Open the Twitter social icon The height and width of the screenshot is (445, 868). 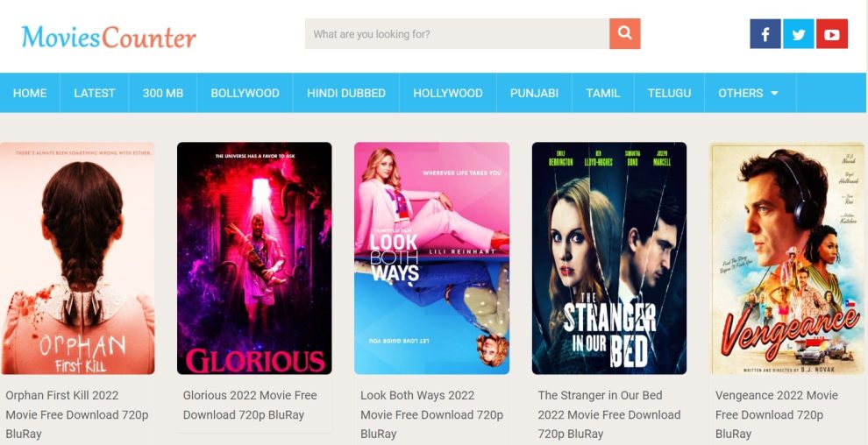click(x=798, y=34)
